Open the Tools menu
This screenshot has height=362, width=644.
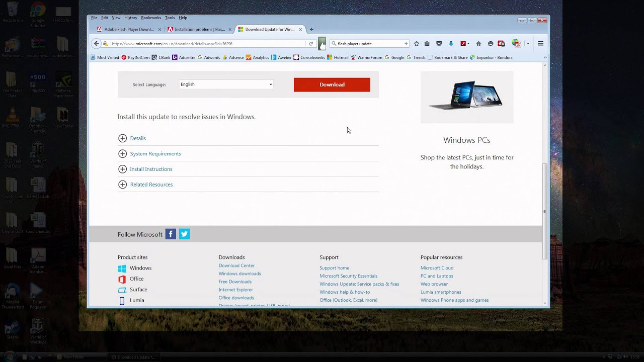click(x=170, y=18)
